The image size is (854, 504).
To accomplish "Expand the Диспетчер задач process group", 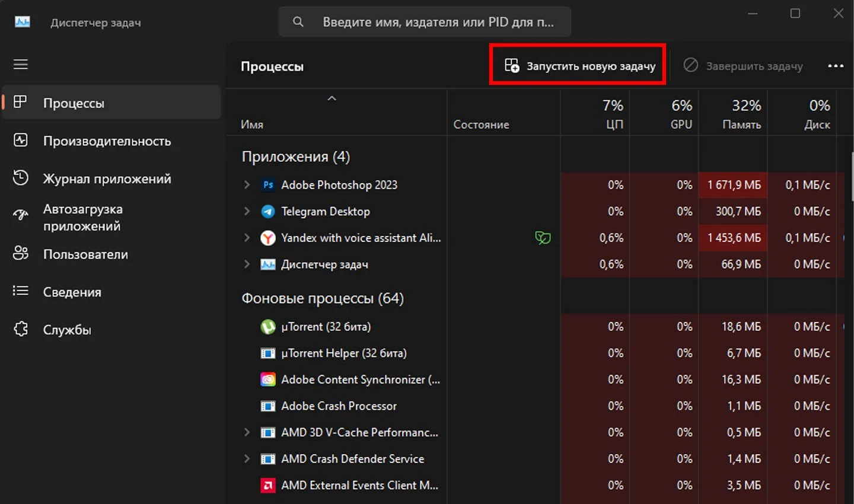I will tap(247, 264).
